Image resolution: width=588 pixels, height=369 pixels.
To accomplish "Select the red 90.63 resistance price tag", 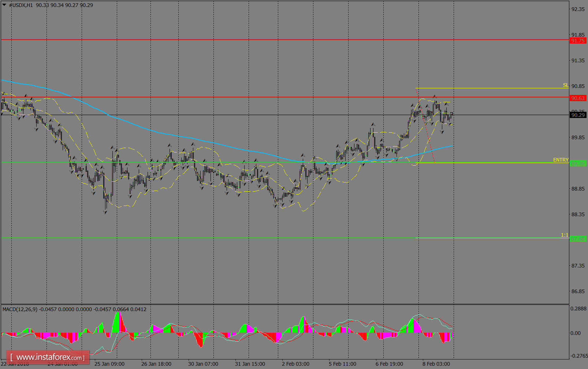I will (578, 98).
